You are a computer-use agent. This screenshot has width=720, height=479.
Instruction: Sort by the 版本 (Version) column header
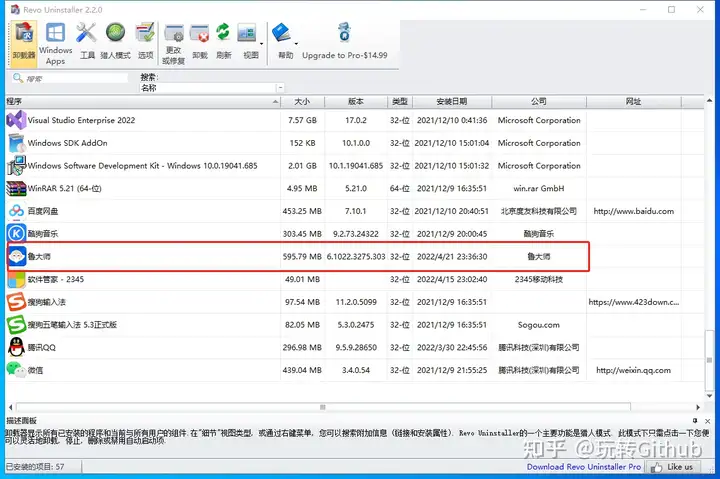click(356, 101)
